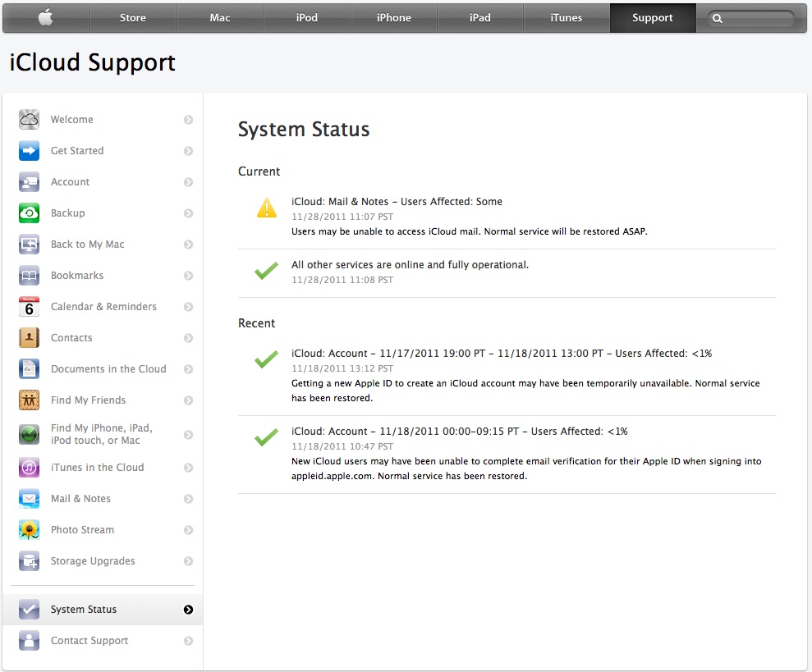Open the iPod tab in navigation

pyautogui.click(x=307, y=17)
